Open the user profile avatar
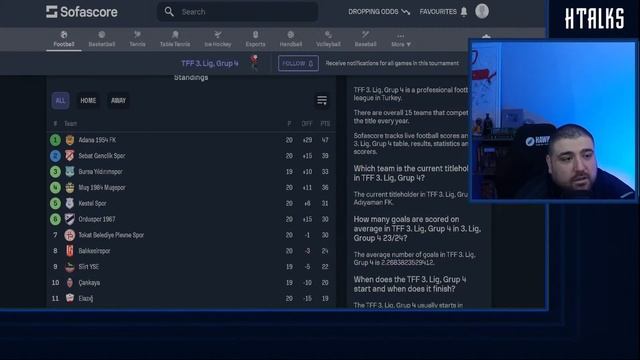The width and height of the screenshot is (640, 360). pyautogui.click(x=482, y=11)
